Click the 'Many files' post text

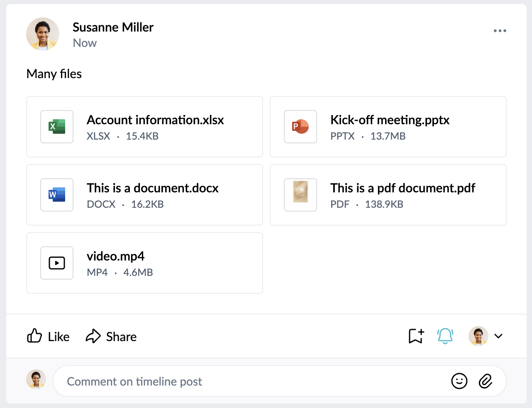(x=54, y=74)
